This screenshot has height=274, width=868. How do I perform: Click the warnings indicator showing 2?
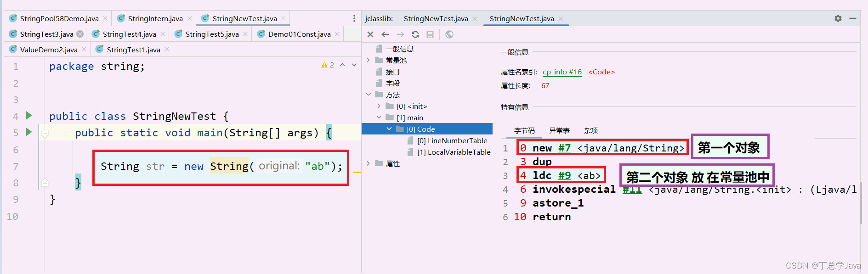pos(328,65)
